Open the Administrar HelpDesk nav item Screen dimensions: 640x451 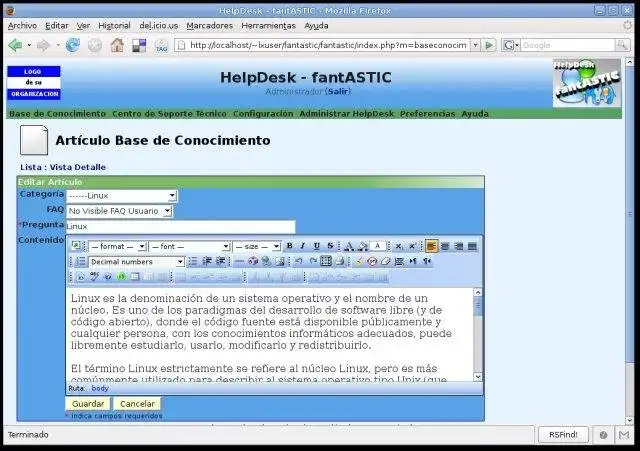point(347,113)
